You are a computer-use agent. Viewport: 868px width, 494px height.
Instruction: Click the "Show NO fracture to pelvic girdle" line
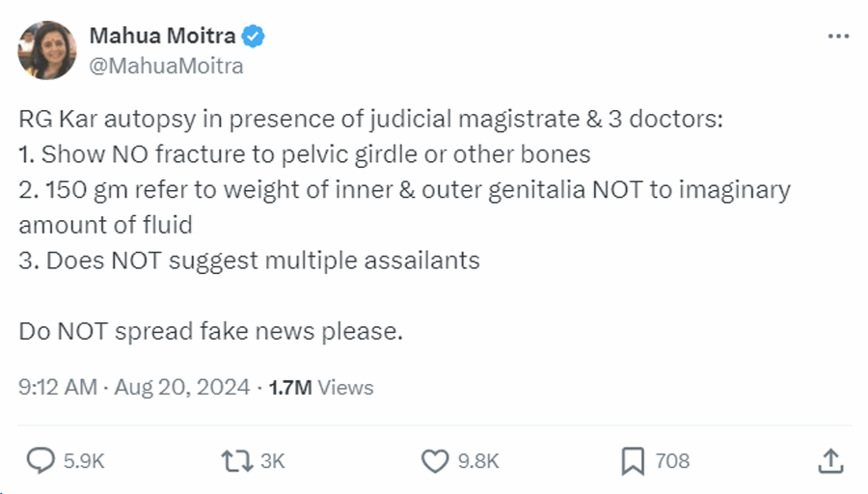pyautogui.click(x=304, y=154)
